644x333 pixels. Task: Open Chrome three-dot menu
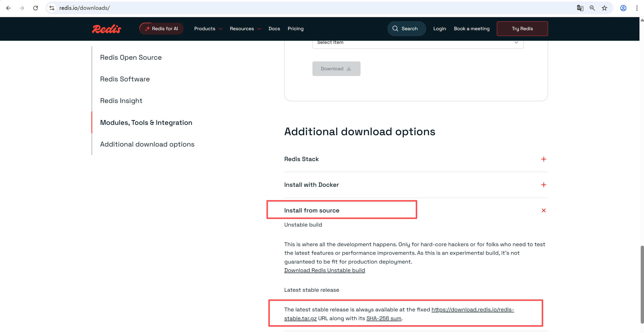pyautogui.click(x=637, y=8)
